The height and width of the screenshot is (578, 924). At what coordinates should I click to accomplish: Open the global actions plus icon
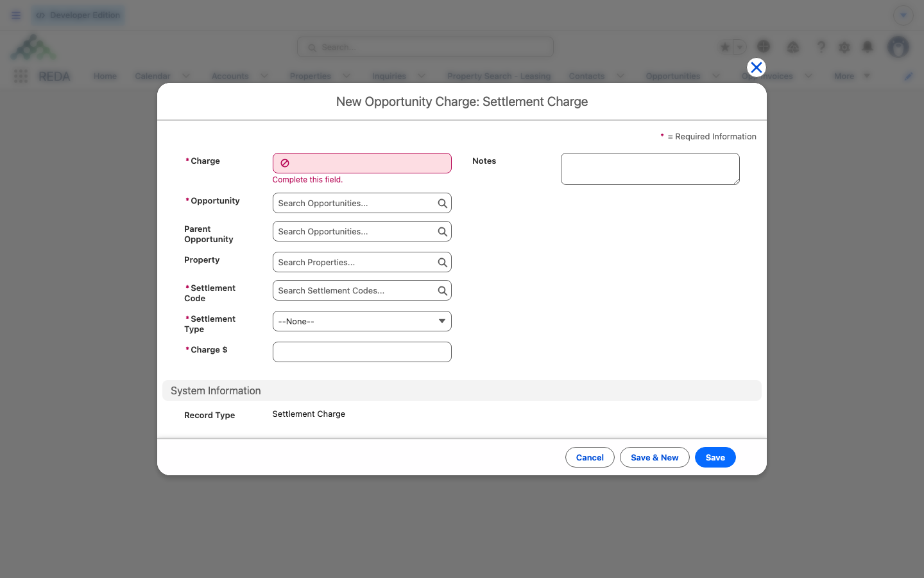(764, 46)
